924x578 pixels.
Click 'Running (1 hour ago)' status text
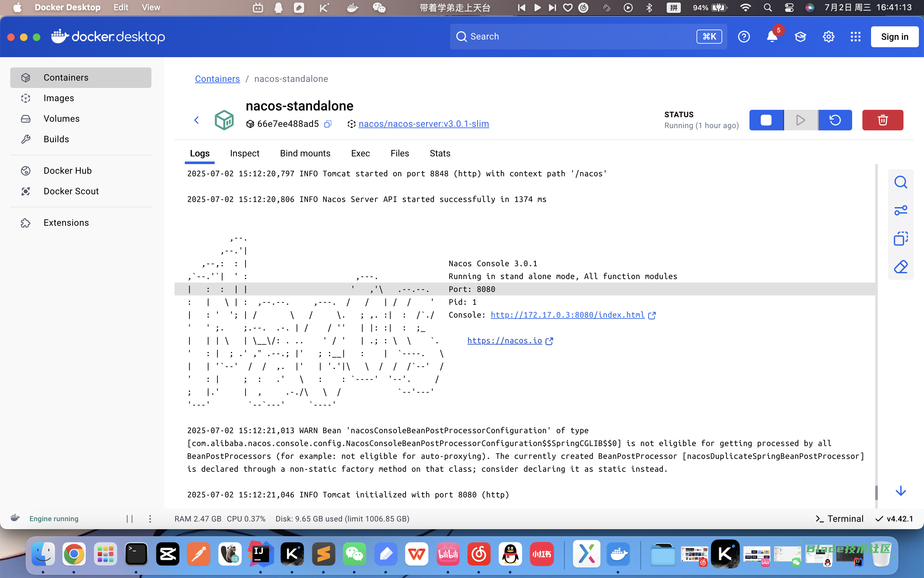(x=701, y=126)
